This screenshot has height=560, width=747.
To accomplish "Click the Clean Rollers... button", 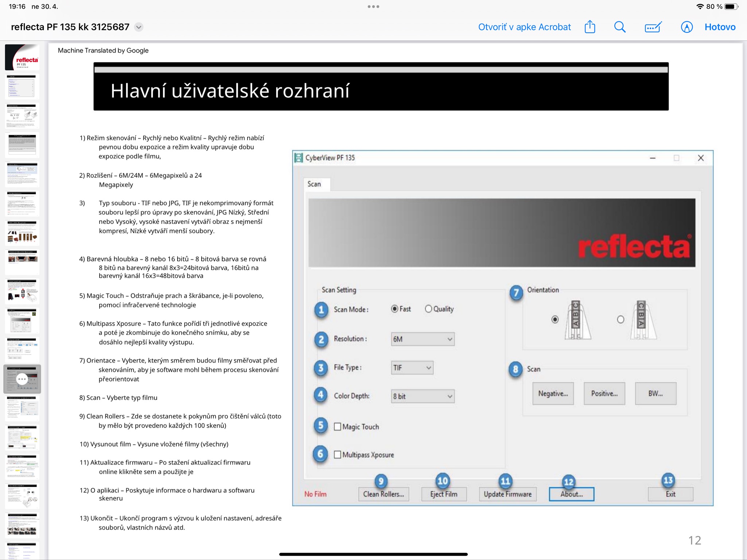I will (x=384, y=494).
